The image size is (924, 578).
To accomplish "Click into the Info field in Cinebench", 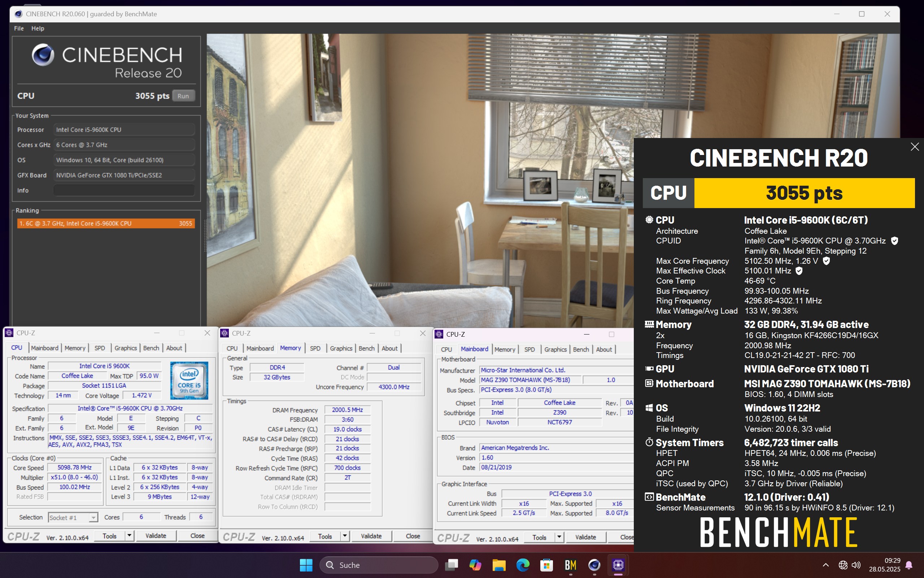I will click(x=124, y=190).
